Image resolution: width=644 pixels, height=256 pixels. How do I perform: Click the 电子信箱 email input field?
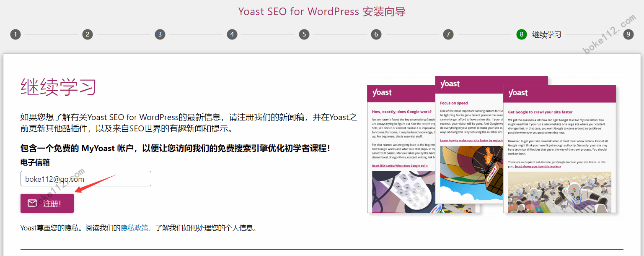[86, 179]
